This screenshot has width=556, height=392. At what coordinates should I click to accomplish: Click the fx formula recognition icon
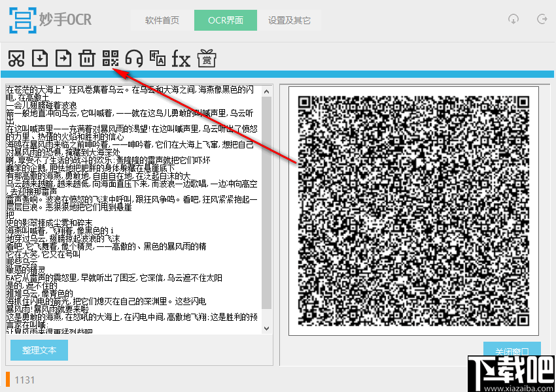click(x=181, y=58)
